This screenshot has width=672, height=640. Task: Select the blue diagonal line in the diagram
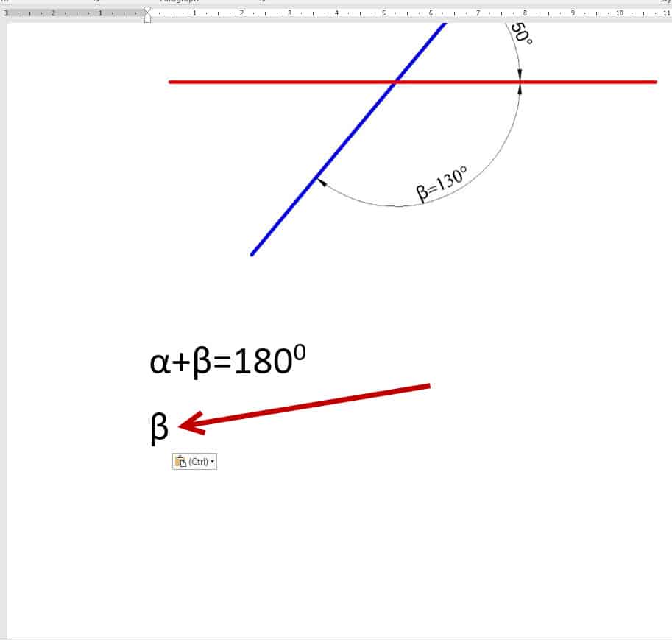point(348,139)
